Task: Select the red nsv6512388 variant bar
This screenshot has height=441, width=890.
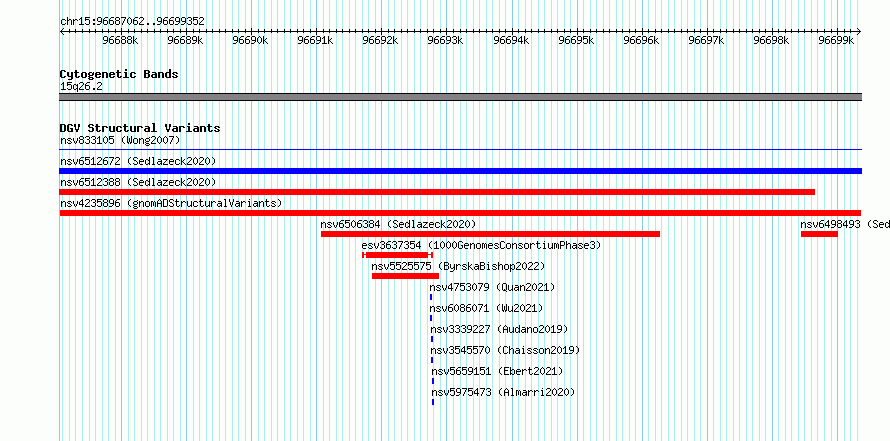Action: coord(437,192)
